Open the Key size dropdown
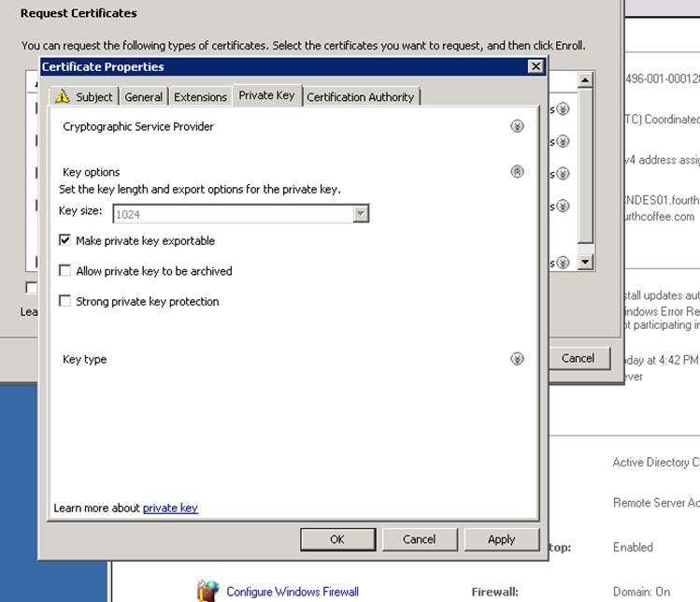 [x=361, y=214]
